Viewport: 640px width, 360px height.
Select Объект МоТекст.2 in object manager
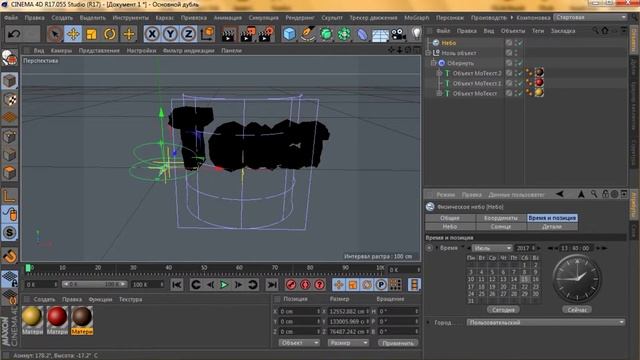point(477,73)
